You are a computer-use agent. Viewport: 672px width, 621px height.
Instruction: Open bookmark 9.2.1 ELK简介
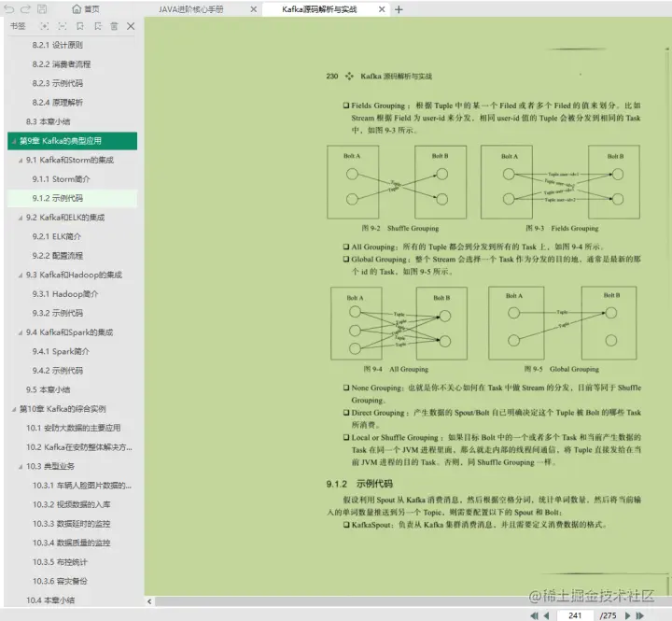57,237
